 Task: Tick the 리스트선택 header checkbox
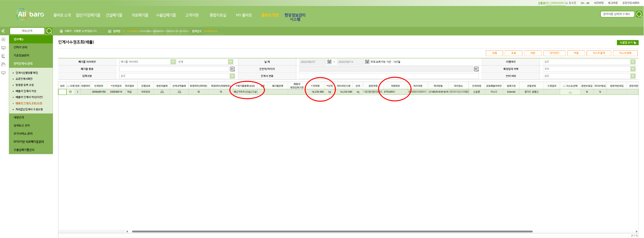[x=564, y=86]
